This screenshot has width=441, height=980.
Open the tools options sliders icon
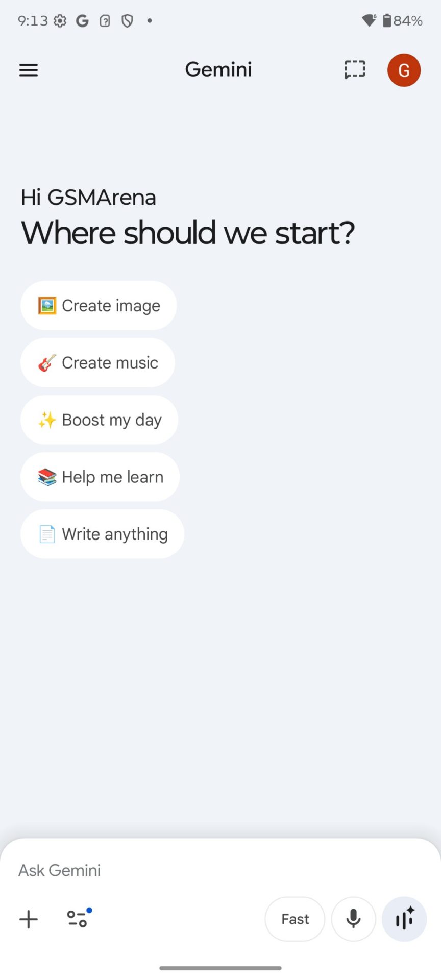pos(78,919)
